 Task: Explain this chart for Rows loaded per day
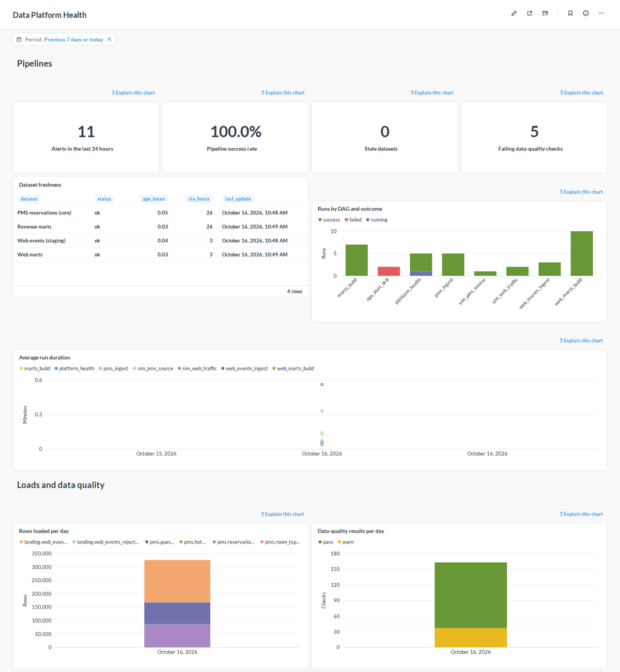[283, 514]
